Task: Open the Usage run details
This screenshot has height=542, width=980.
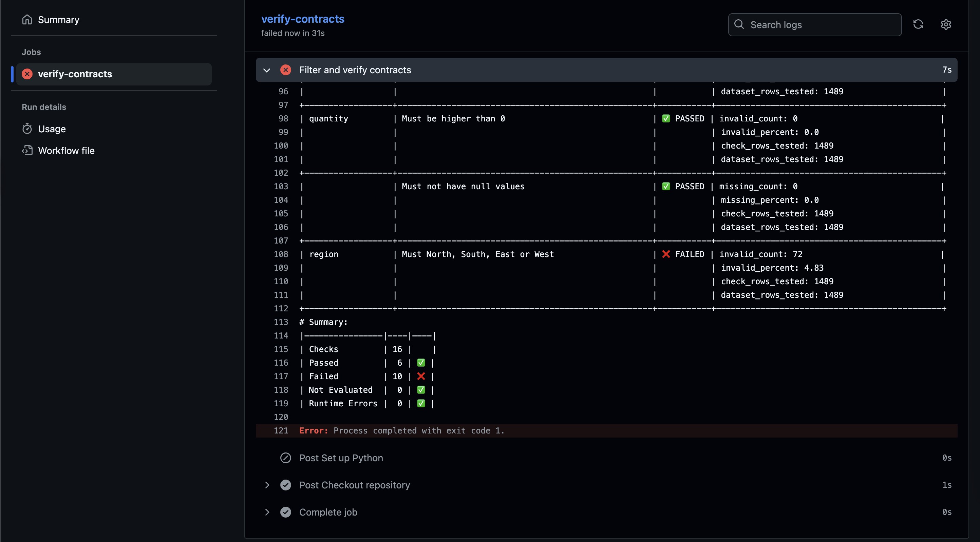Action: 52,129
